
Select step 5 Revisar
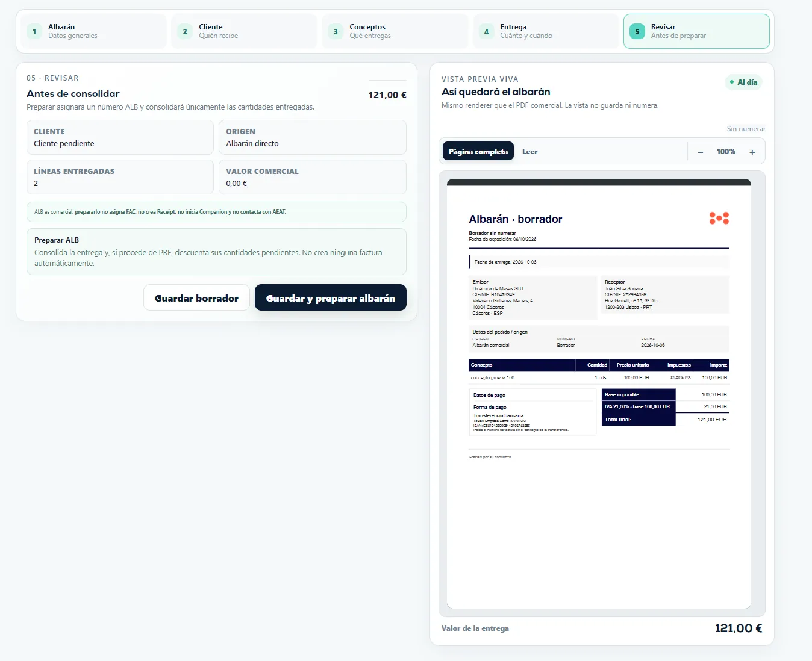click(x=696, y=31)
